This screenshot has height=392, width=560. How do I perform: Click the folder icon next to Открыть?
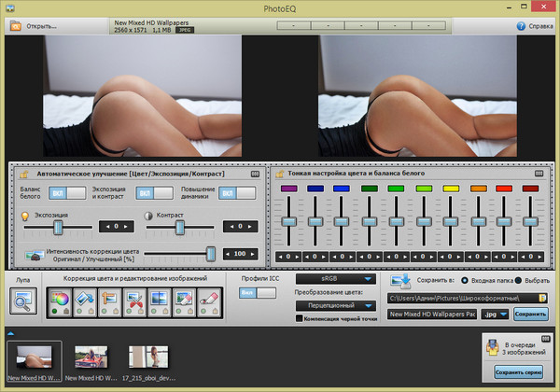pyautogui.click(x=16, y=26)
